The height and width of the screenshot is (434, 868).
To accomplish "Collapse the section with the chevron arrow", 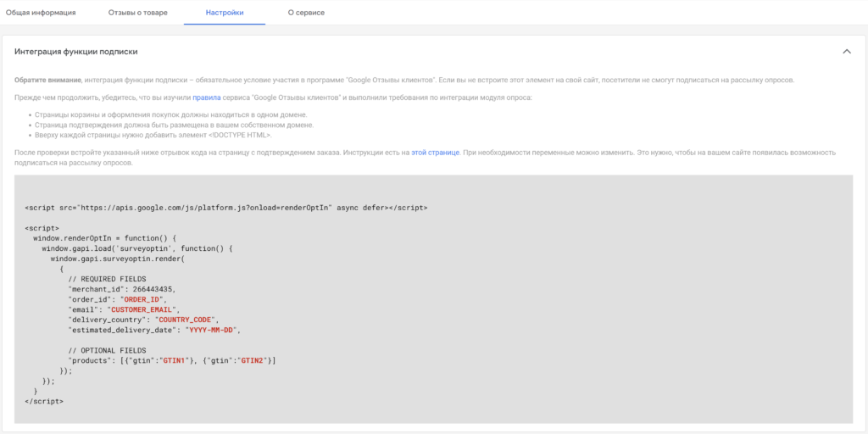I will [846, 52].
